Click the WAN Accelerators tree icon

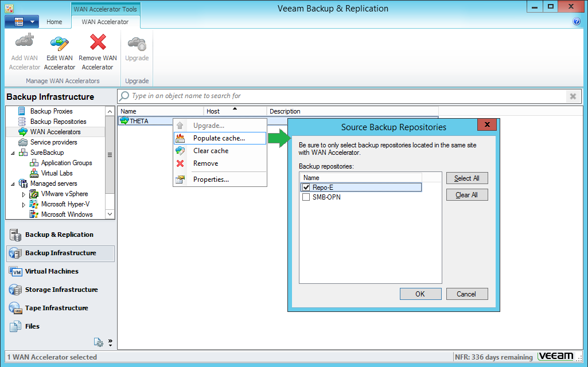tap(23, 131)
